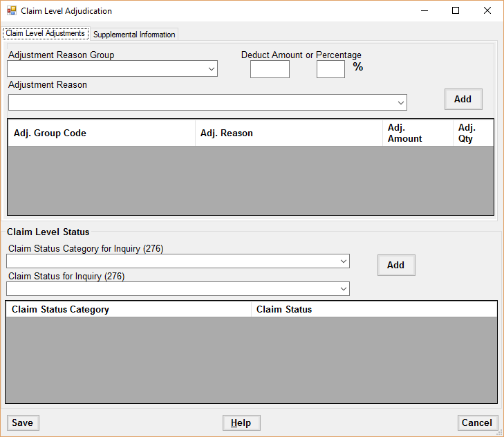The image size is (504, 437).
Task: Select the Claim Level Adjustments tab
Action: coord(45,33)
